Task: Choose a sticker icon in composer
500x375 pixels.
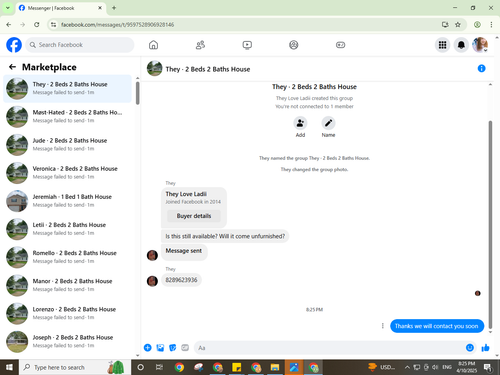Action: coord(172,348)
